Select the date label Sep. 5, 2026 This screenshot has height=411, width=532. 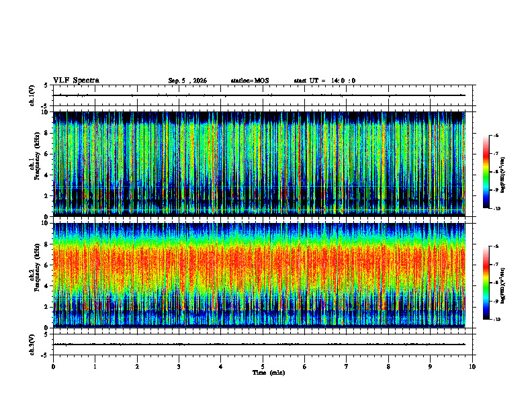click(x=187, y=81)
